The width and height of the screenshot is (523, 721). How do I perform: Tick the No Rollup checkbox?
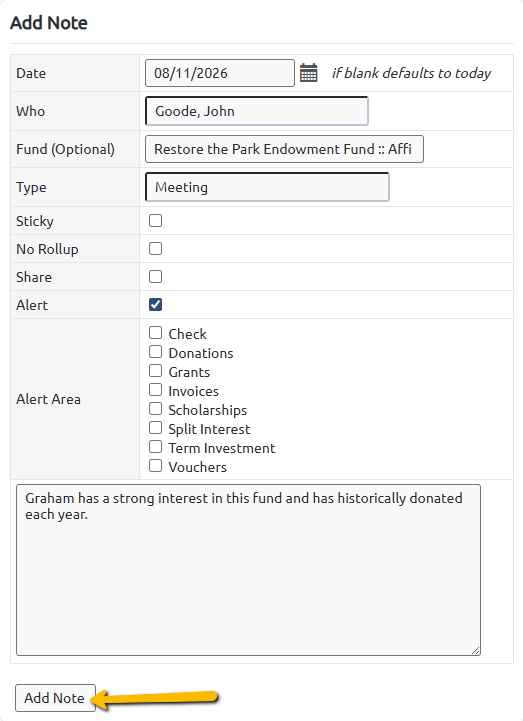click(x=155, y=249)
